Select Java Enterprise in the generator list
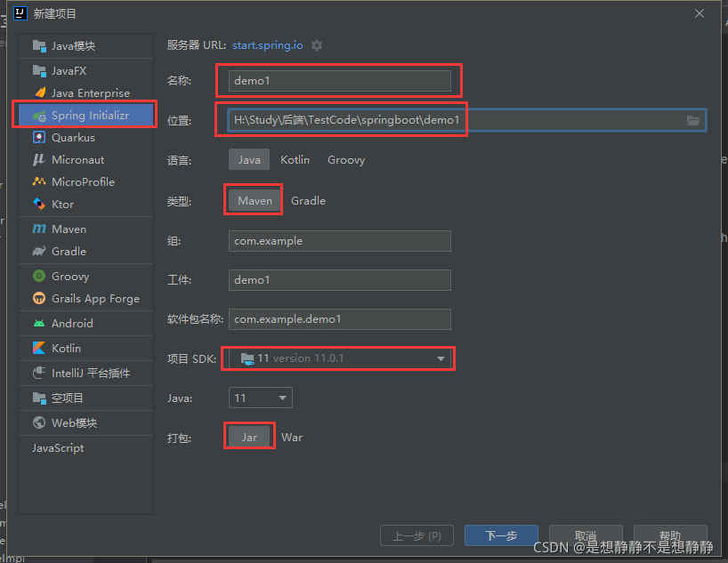 point(91,93)
